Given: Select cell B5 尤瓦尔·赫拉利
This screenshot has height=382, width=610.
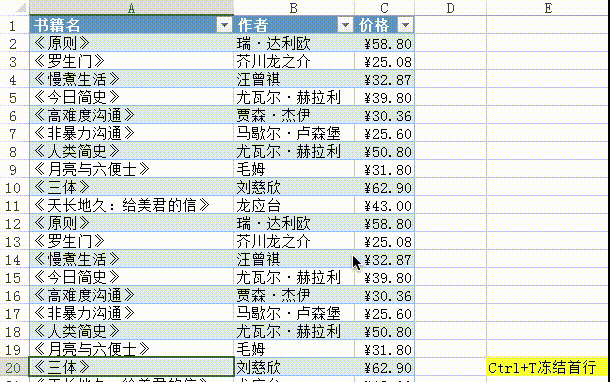Looking at the screenshot, I should click(x=294, y=97).
